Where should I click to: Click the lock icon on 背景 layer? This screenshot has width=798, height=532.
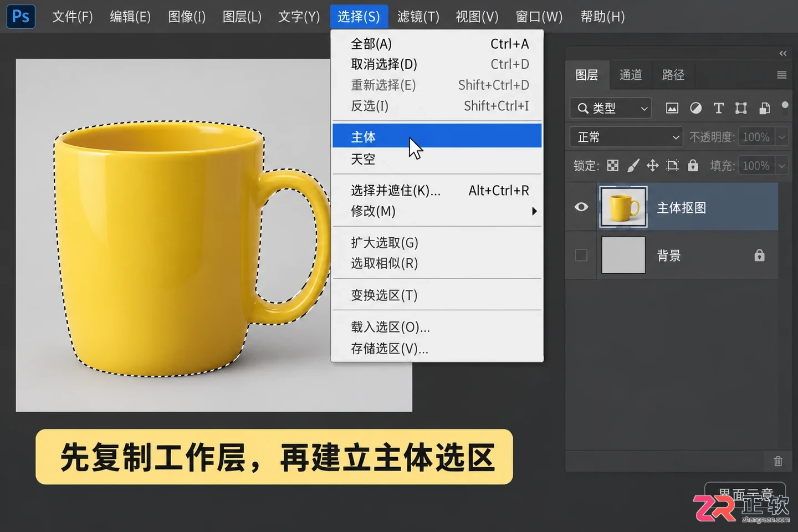(x=759, y=255)
